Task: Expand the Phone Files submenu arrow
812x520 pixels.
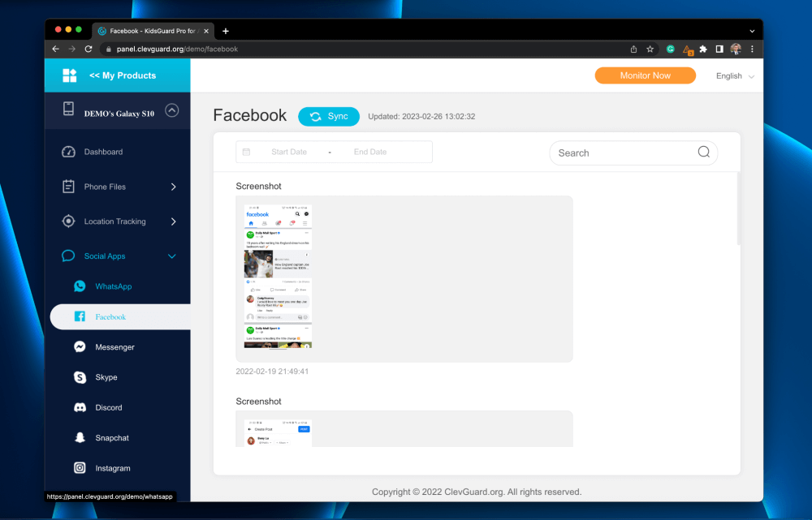Action: click(174, 187)
